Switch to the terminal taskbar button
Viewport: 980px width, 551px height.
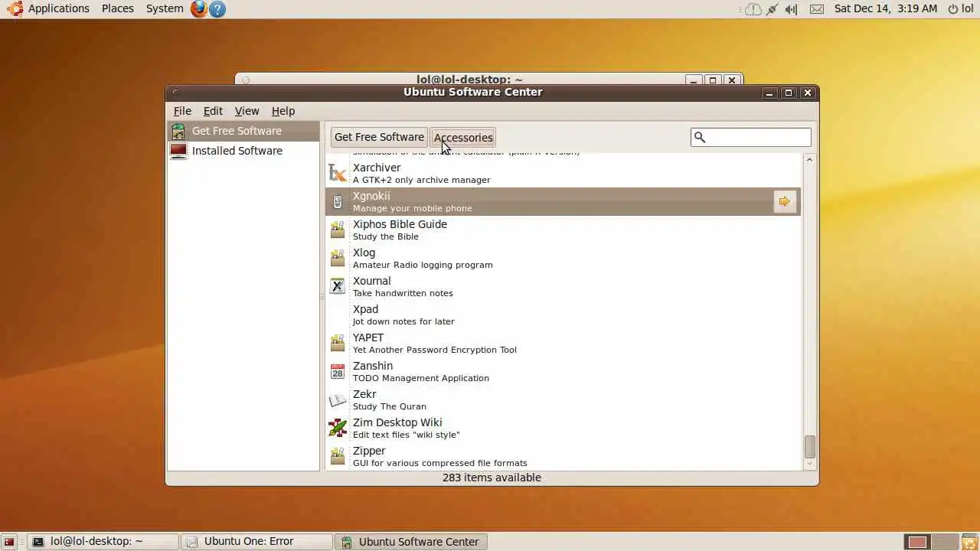pyautogui.click(x=104, y=542)
